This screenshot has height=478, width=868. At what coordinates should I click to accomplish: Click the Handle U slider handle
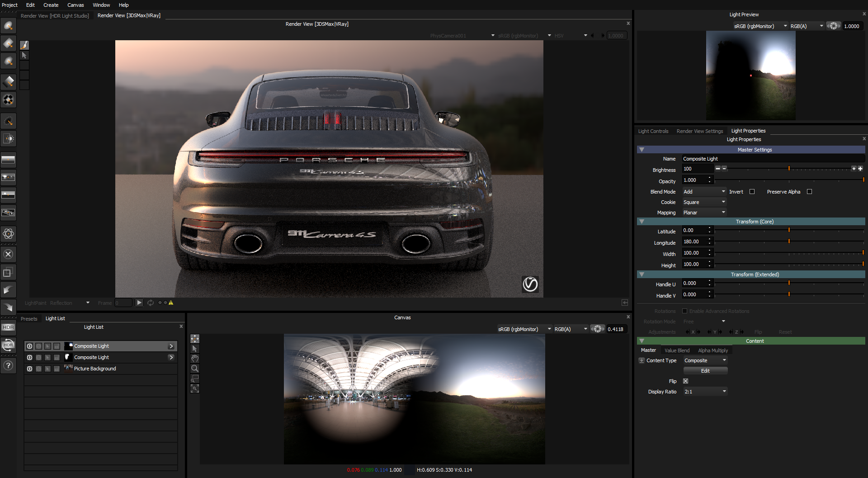coord(789,283)
